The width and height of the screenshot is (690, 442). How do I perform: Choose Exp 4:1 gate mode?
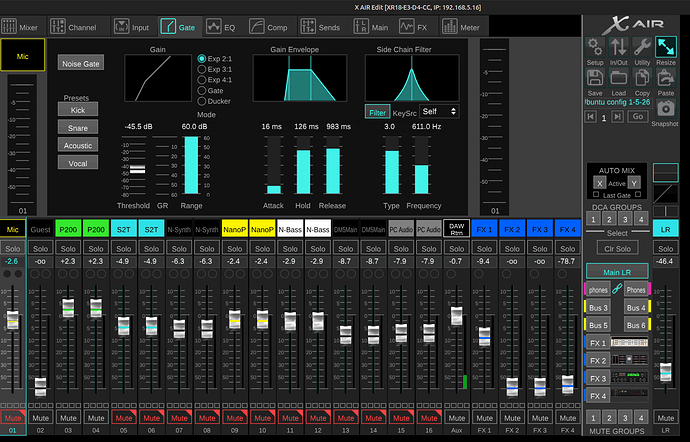(203, 79)
